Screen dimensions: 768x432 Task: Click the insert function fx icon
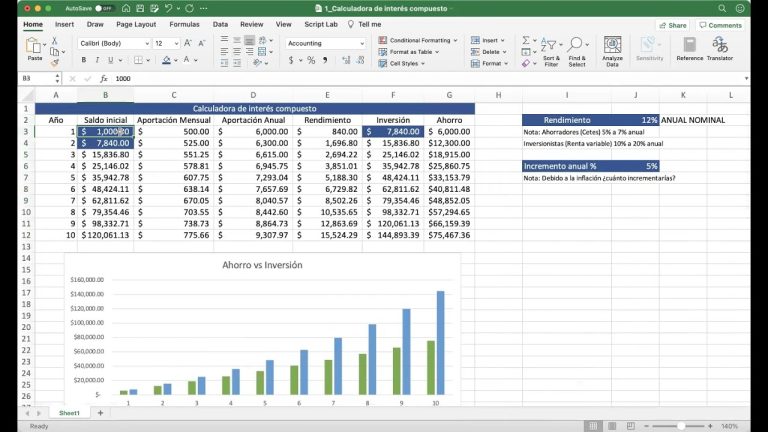click(x=103, y=78)
